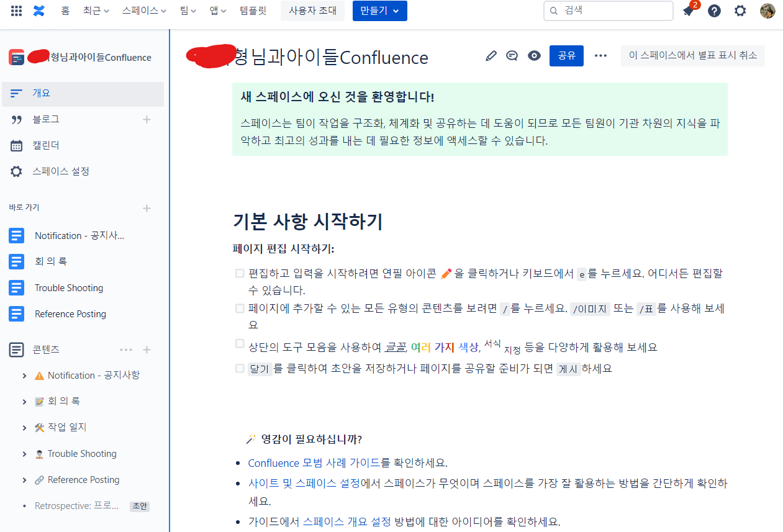Open the 팀 dropdown menu
Image resolution: width=783 pixels, height=532 pixels.
point(188,11)
